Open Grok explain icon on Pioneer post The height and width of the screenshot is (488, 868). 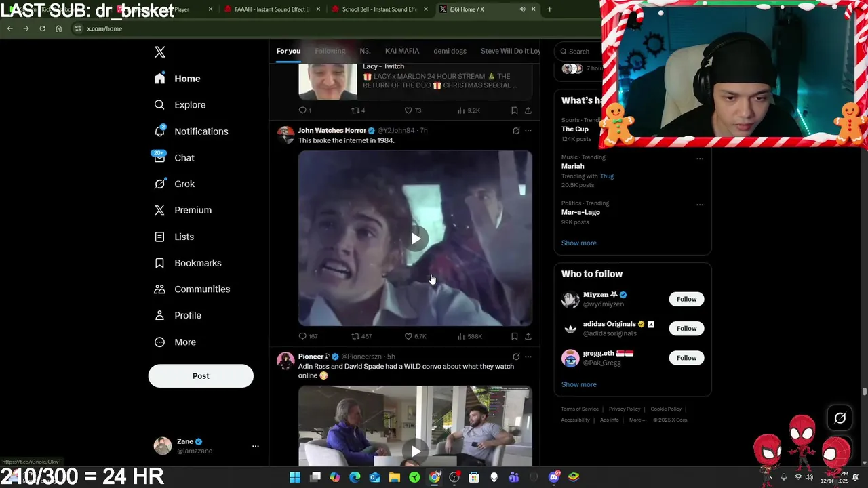(516, 357)
